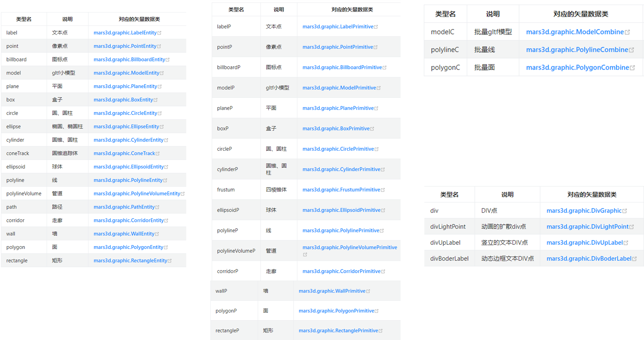Select the '竖立的文本DIV点' description cell

coord(508,243)
